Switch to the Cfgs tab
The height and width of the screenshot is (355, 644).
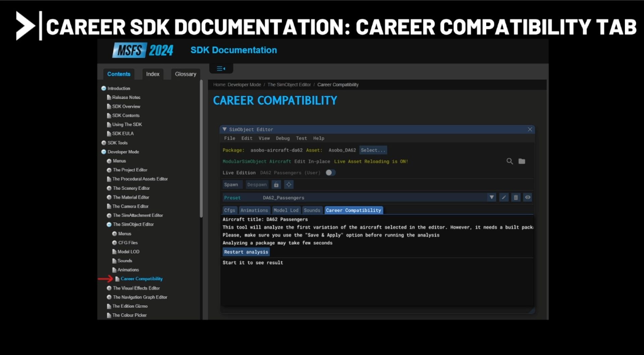tap(230, 210)
